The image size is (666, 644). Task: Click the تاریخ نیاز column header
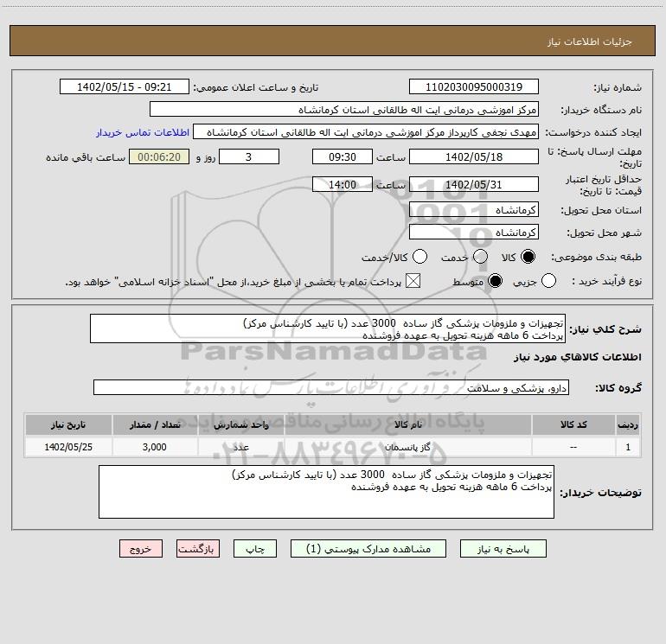[68, 425]
